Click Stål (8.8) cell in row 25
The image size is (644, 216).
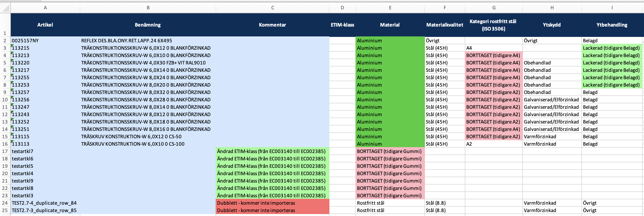[x=445, y=210]
